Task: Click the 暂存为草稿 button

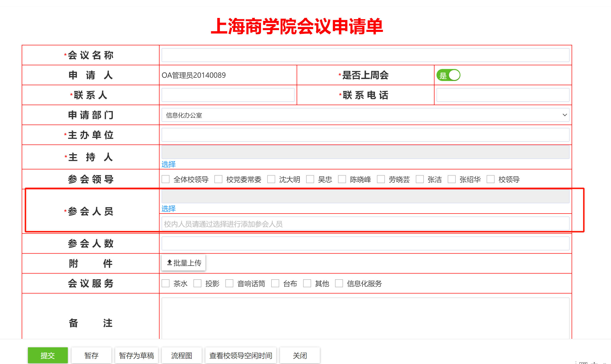Action: [x=136, y=355]
